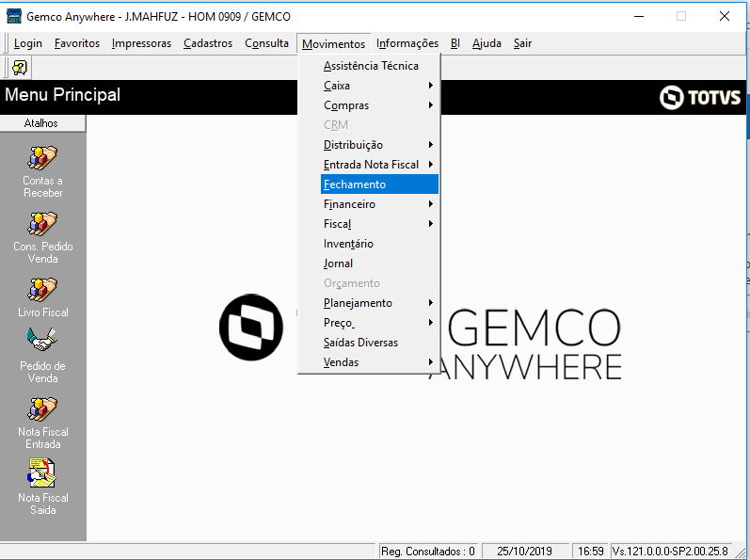Open the Nota Fiscal Saida shortcut icon
The height and width of the screenshot is (560, 750).
[42, 473]
